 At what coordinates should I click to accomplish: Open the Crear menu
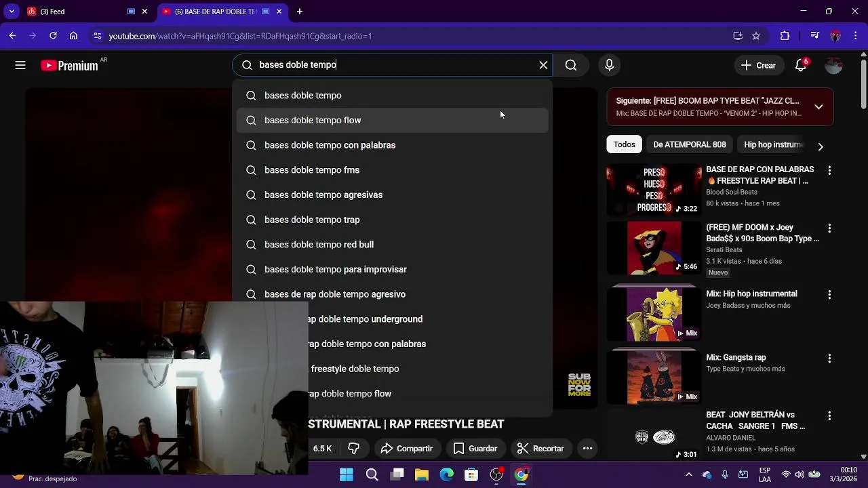[758, 65]
